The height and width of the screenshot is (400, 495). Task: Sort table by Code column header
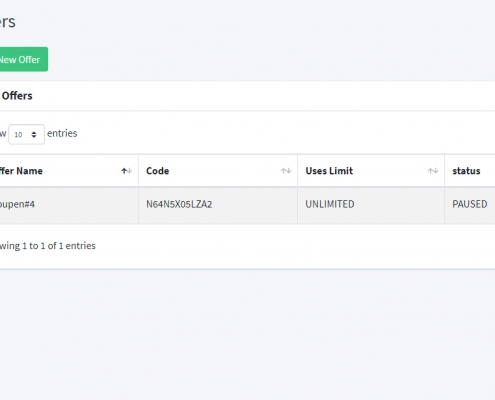tap(157, 171)
